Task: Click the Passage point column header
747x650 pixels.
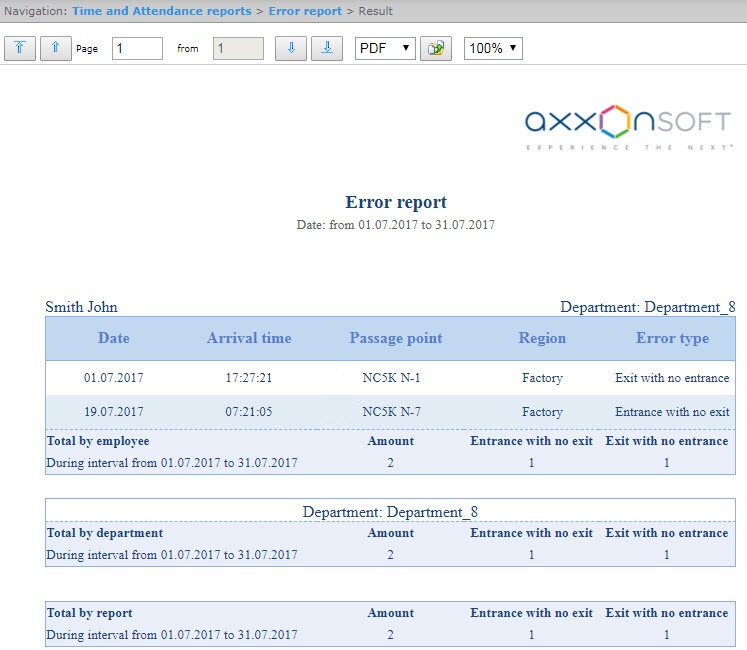Action: pyautogui.click(x=396, y=338)
